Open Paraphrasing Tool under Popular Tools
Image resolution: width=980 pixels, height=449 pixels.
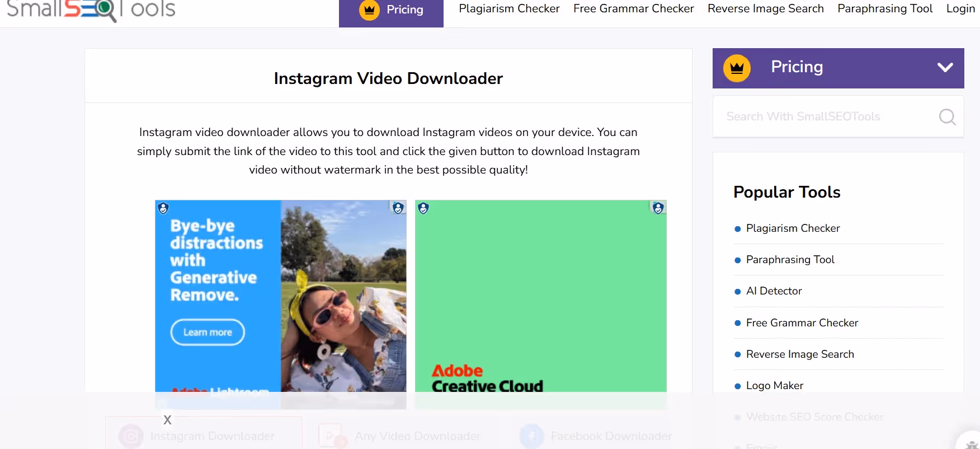790,260
